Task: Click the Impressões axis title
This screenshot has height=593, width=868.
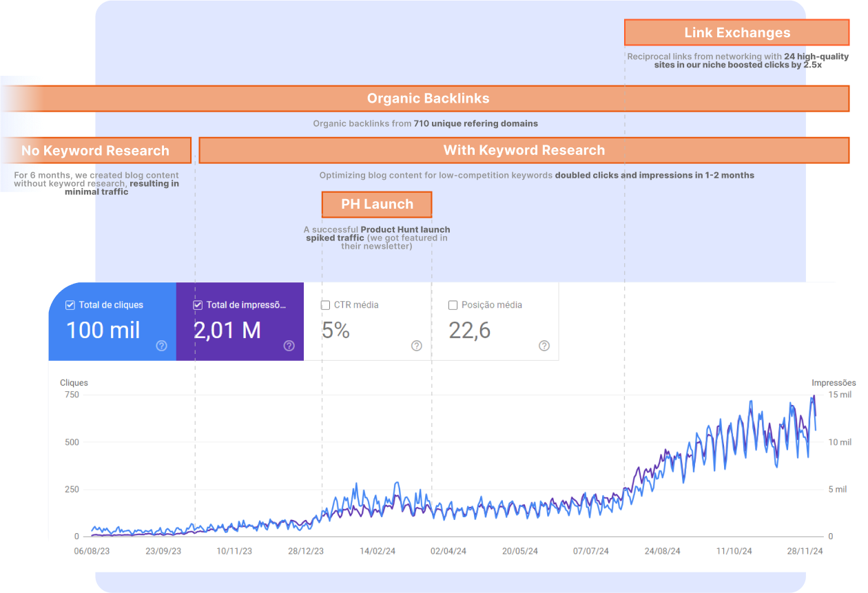Action: coord(833,383)
